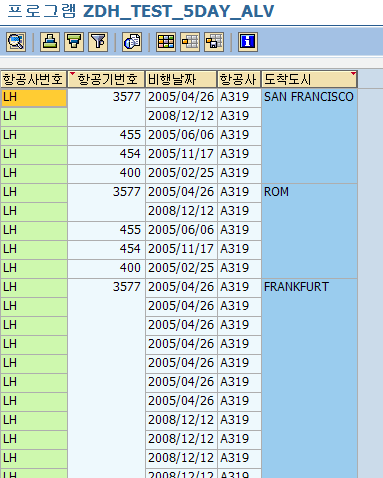Select the 항공사번호 column header
Screen dimensions: 383x478
click(x=34, y=79)
